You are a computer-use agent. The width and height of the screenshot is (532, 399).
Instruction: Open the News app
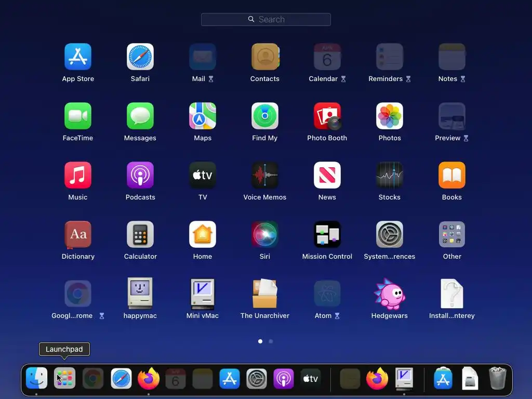tap(327, 175)
